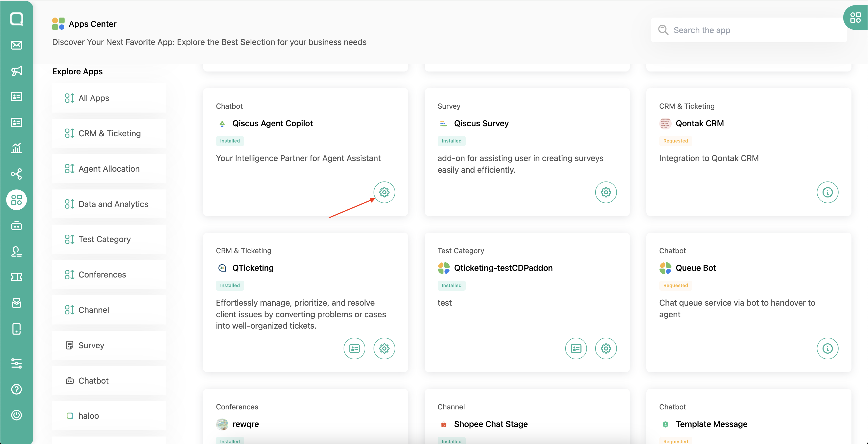
Task: Filter by Channel category
Action: 109,310
